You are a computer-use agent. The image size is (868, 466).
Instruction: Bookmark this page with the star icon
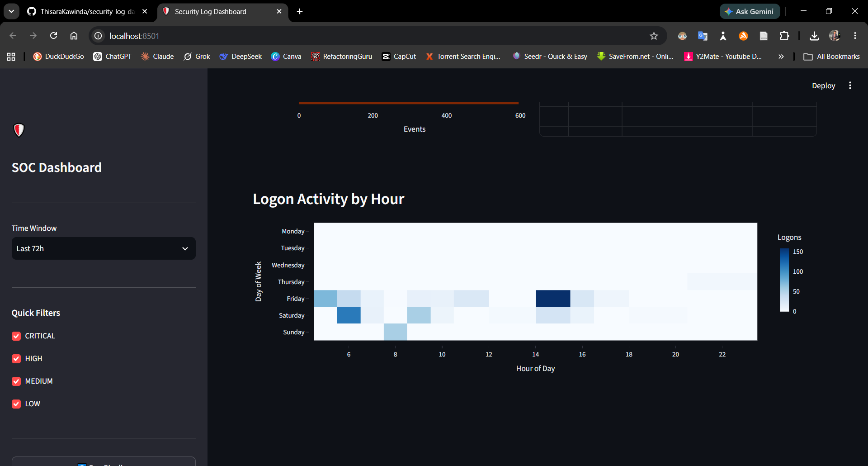[x=654, y=36]
